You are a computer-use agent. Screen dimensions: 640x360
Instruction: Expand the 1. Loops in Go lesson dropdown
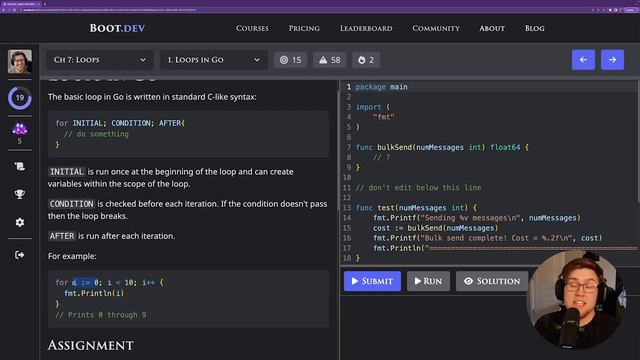coord(213,60)
